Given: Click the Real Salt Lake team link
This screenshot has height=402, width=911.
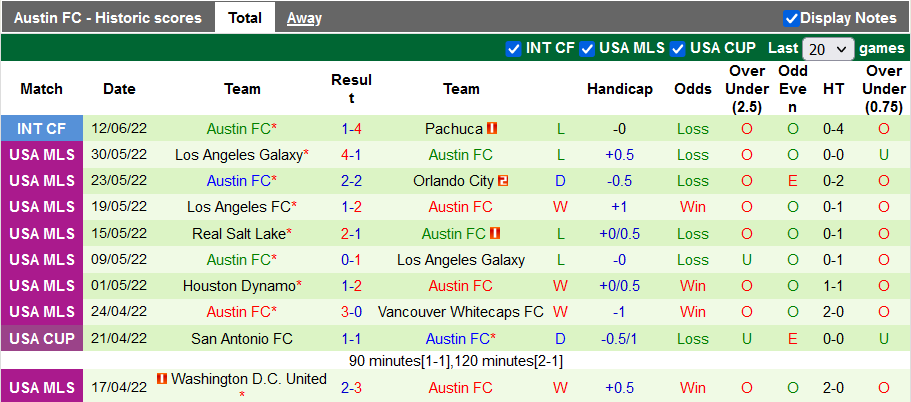Looking at the screenshot, I should tap(238, 233).
